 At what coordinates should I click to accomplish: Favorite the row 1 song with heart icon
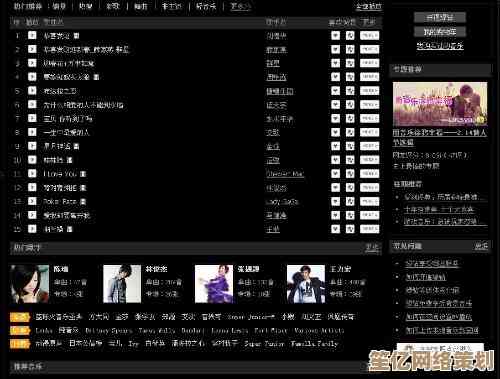pyautogui.click(x=335, y=35)
